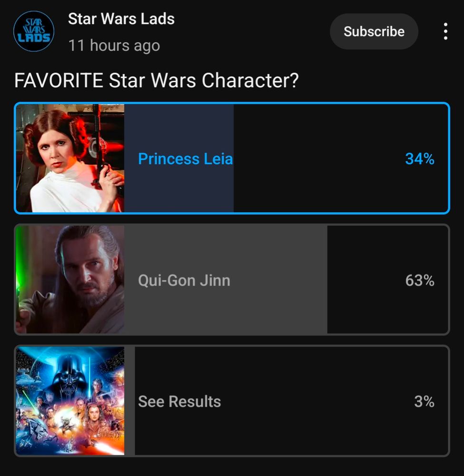
Task: Vote for Qui-Gon Jinn in the poll
Action: (232, 279)
